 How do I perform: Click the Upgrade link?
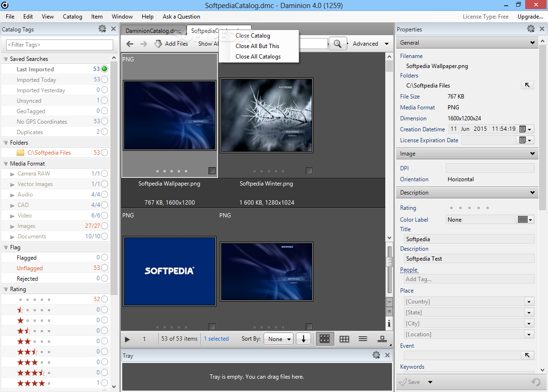coord(530,17)
